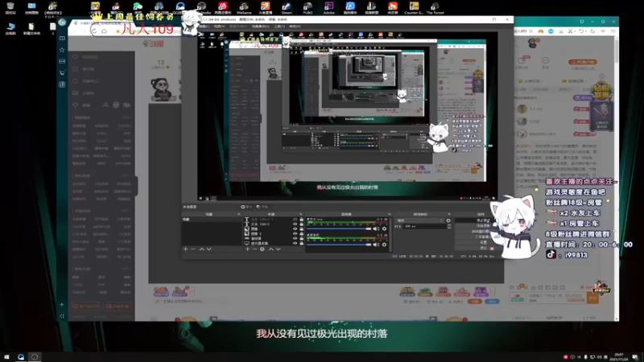Click the transition duration input field

425,227
